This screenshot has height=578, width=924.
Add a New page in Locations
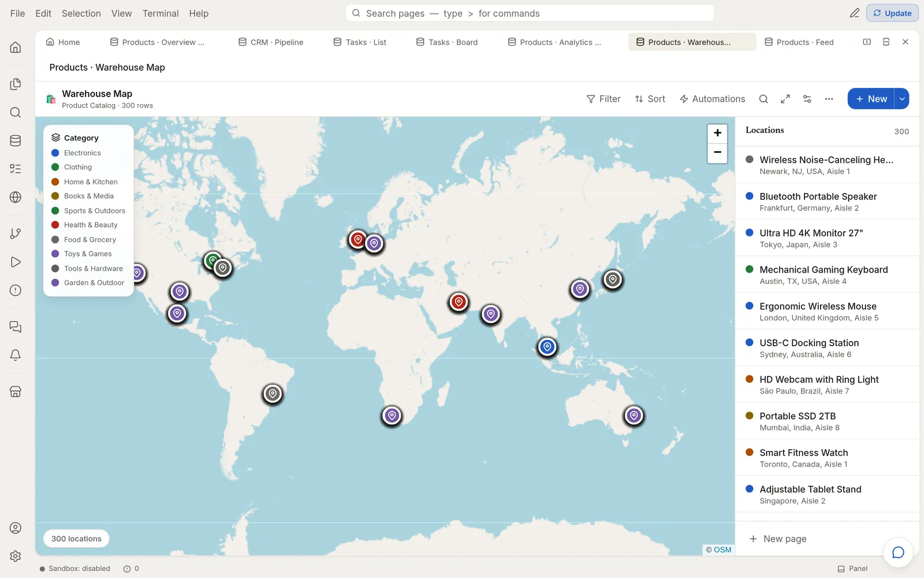777,539
